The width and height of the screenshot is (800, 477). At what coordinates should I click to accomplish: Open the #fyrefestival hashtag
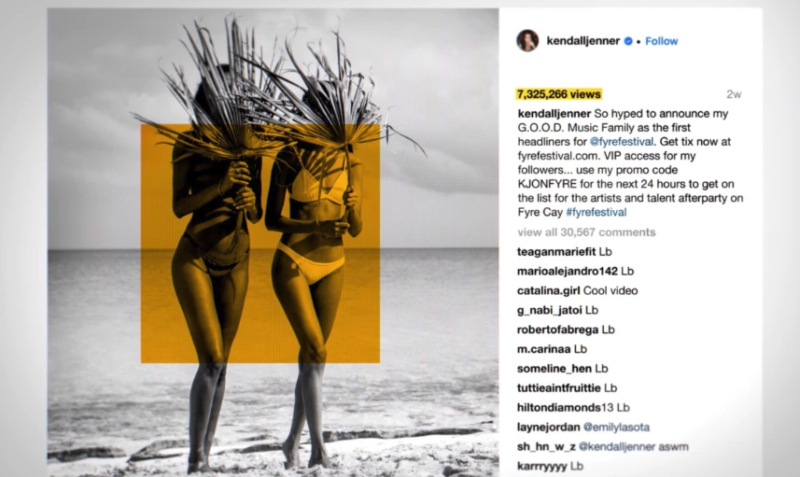[x=596, y=212]
